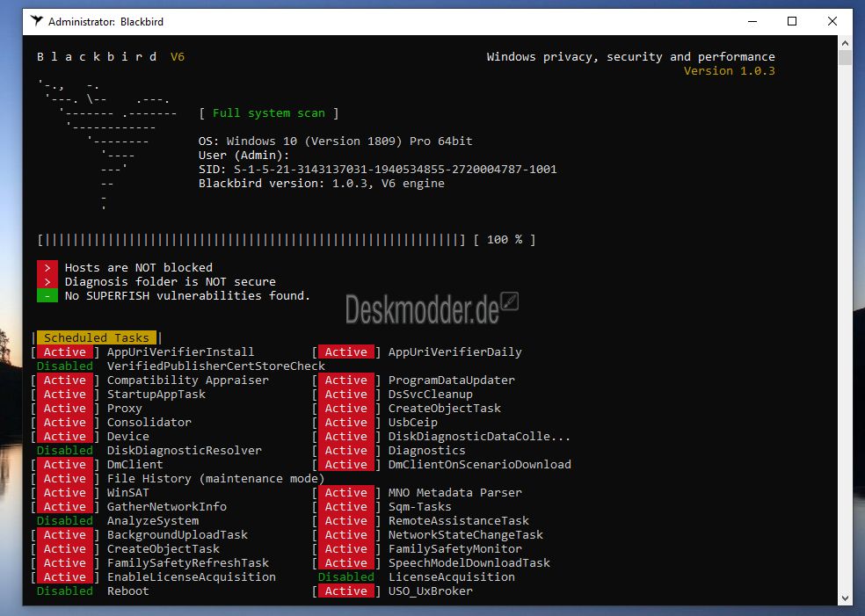Click 'Hosts are NOT blocked' text
This screenshot has height=616, width=865.
tap(139, 267)
